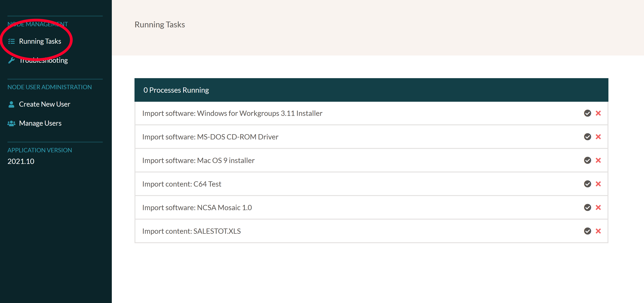The width and height of the screenshot is (644, 303).
Task: Select the 'Import software: MS-DOS CD-ROM Driver' row
Action: 371,137
